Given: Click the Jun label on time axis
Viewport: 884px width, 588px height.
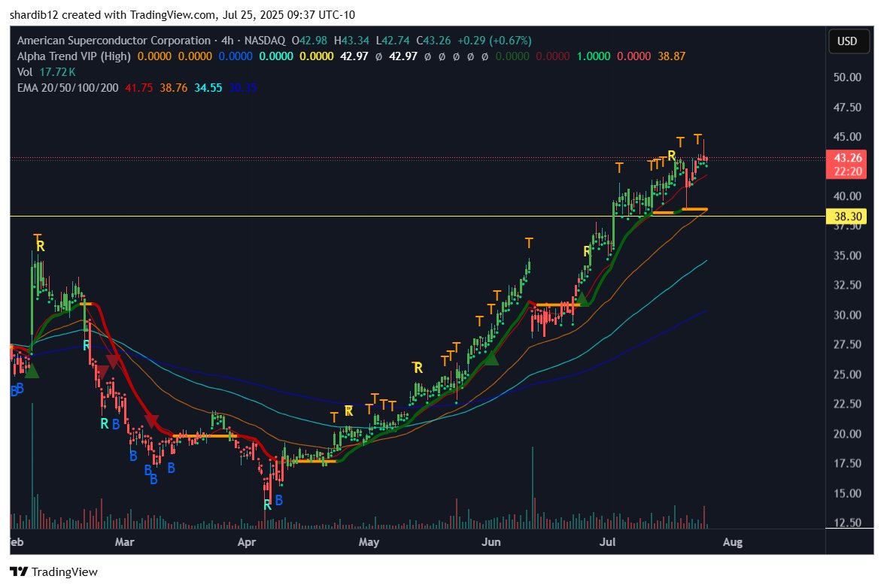Looking at the screenshot, I should coord(491,542).
